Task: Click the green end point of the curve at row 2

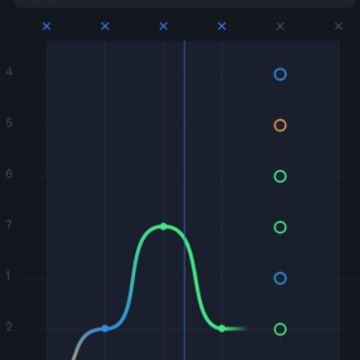Action: coord(222,329)
